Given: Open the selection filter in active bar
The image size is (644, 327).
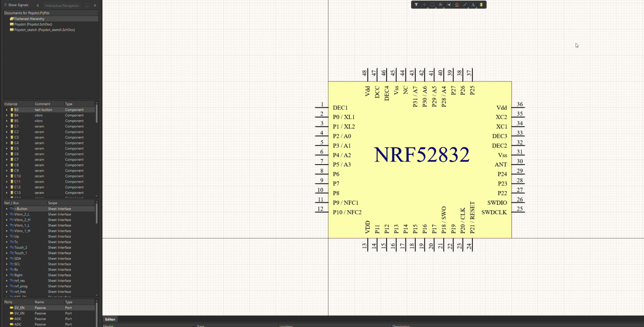Looking at the screenshot, I should coord(416,5).
